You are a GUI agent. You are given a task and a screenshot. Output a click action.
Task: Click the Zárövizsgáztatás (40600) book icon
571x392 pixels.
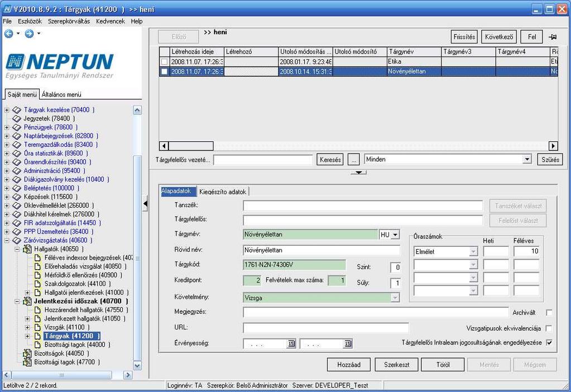(x=17, y=241)
